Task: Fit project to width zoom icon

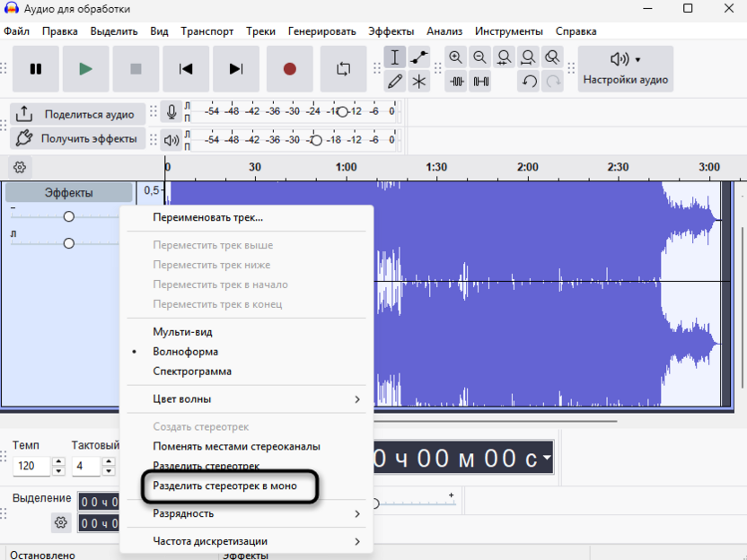Action: (528, 57)
